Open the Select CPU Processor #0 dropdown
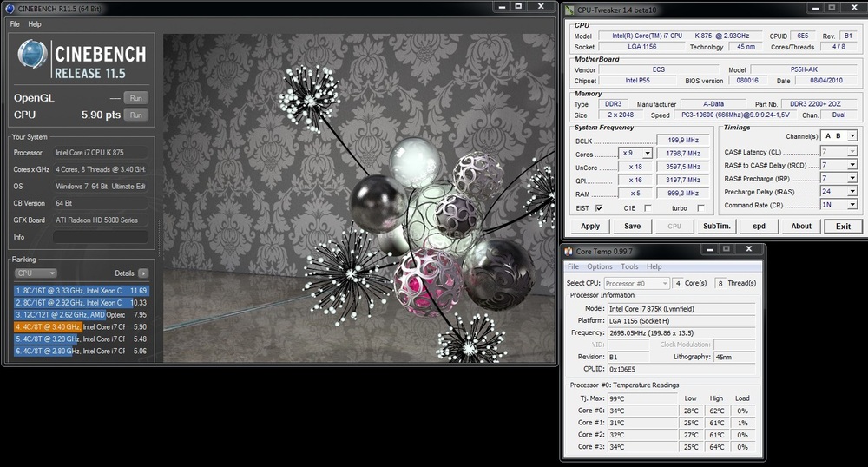Screen dimensions: 868x467 click(x=637, y=283)
